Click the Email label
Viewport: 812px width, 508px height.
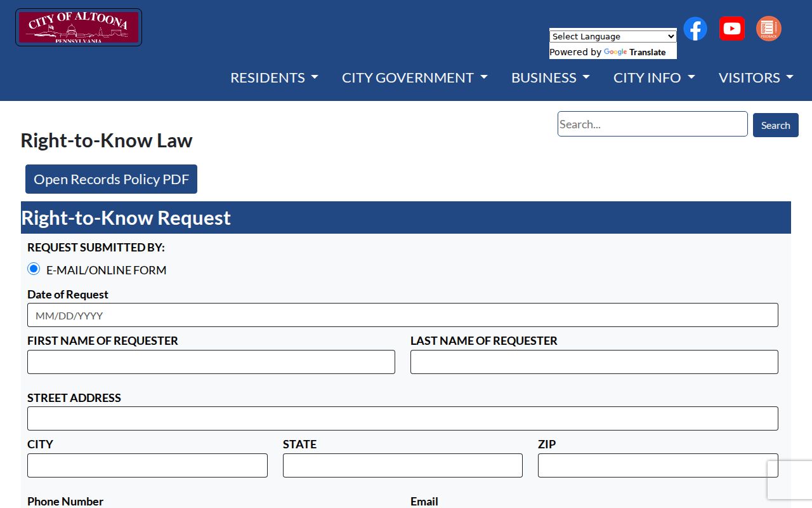pos(424,501)
